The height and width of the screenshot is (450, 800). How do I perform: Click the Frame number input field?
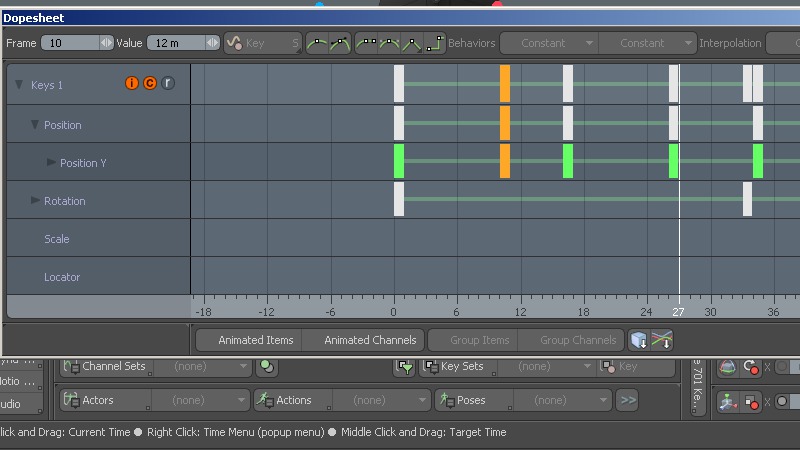tap(68, 43)
